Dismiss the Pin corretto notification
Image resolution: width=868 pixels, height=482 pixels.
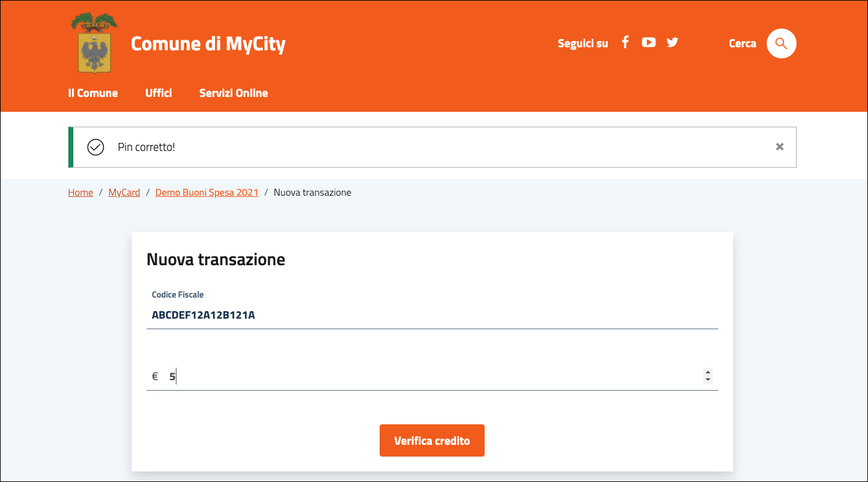pos(779,147)
